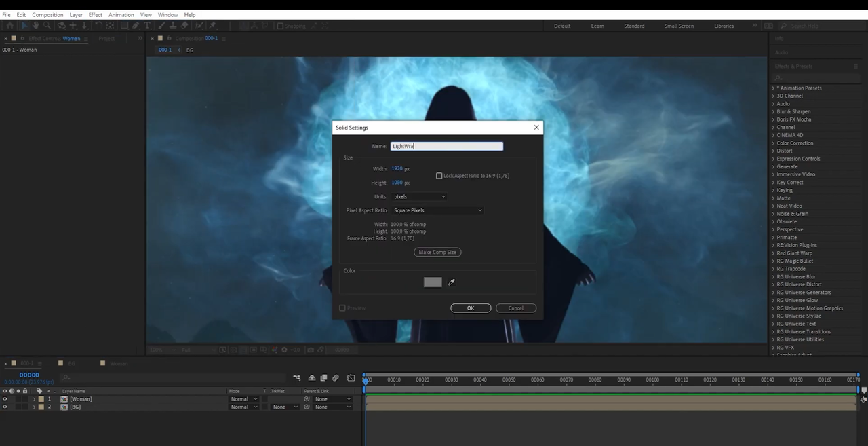
Task: Click the Make Comp Size button
Action: tap(437, 252)
